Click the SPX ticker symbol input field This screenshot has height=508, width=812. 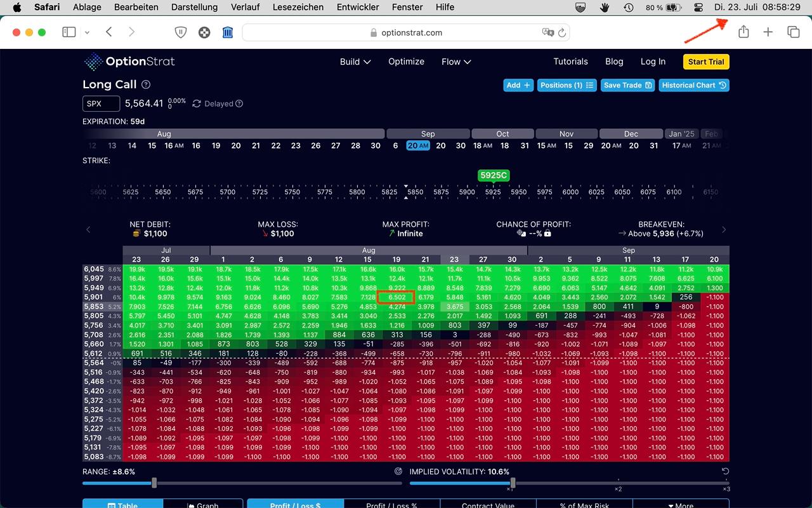coord(101,104)
